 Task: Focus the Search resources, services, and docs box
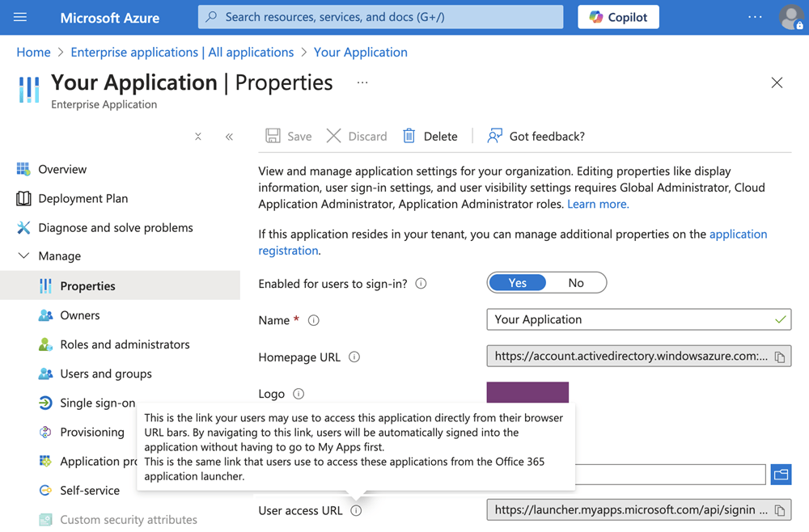click(380, 17)
